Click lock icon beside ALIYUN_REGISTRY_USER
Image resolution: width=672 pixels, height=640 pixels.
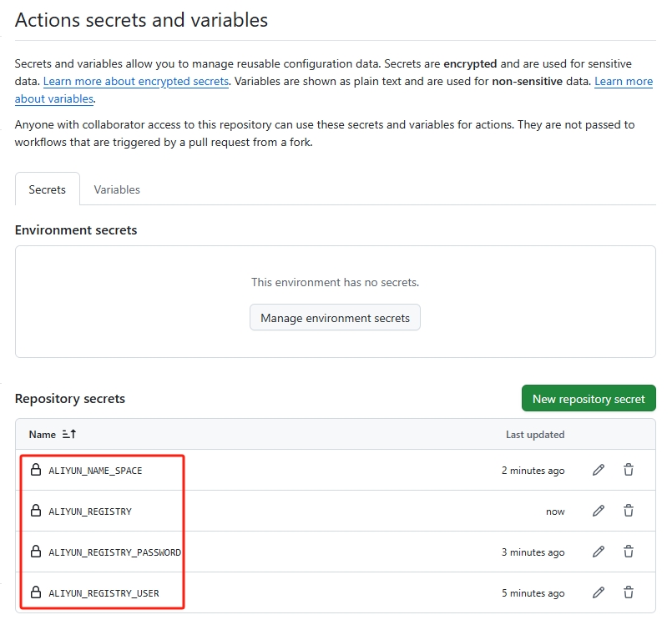pos(36,593)
